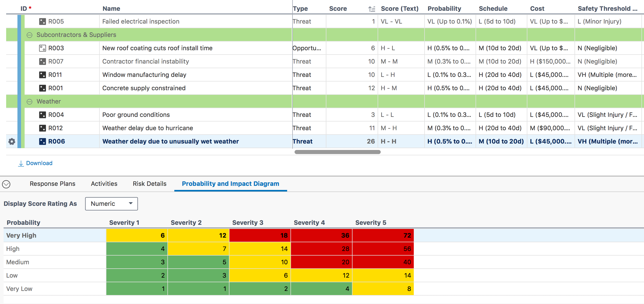Open the Risk Details tab
The width and height of the screenshot is (644, 304).
click(149, 184)
